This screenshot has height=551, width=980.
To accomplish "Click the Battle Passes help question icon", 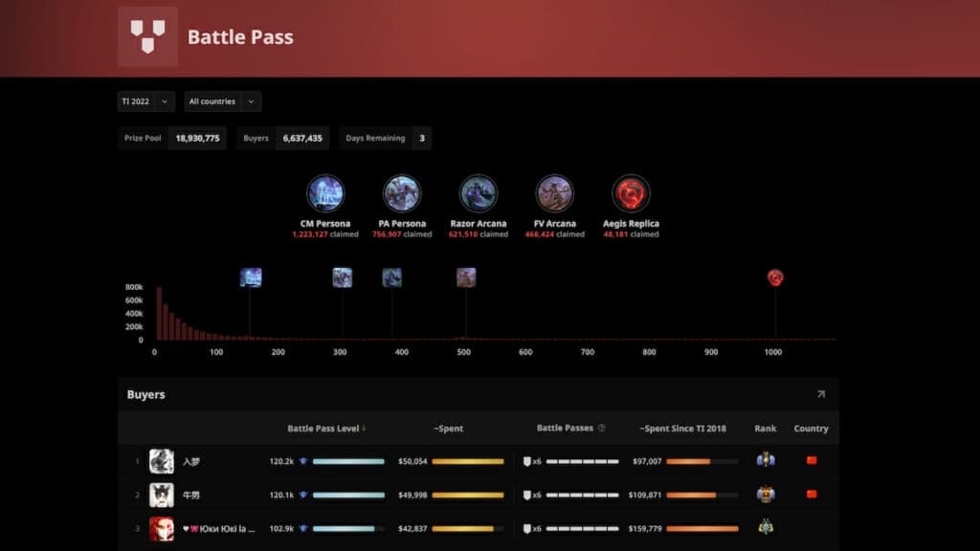I will pos(602,429).
